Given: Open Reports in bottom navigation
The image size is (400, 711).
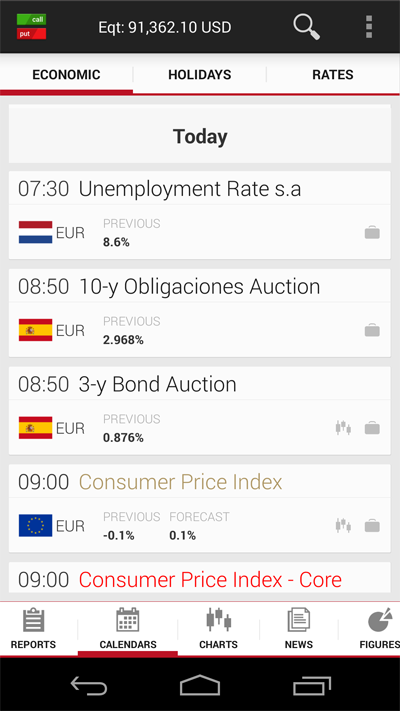Looking at the screenshot, I should (x=34, y=629).
